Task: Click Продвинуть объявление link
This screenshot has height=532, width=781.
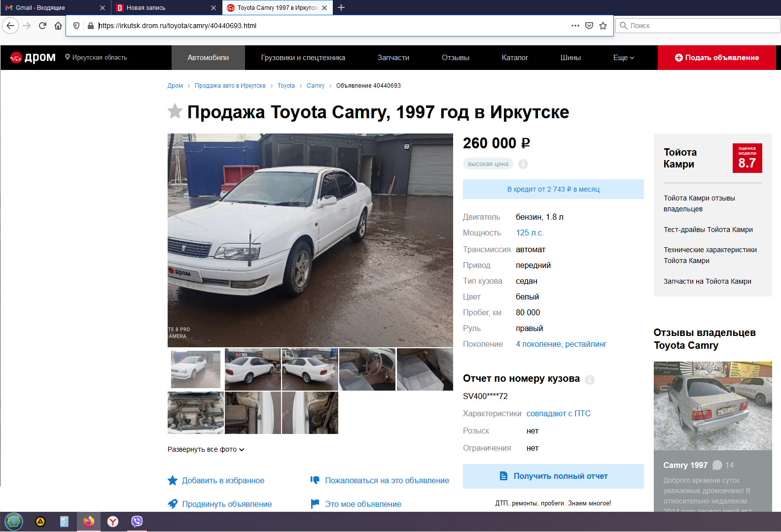Action: tap(220, 504)
